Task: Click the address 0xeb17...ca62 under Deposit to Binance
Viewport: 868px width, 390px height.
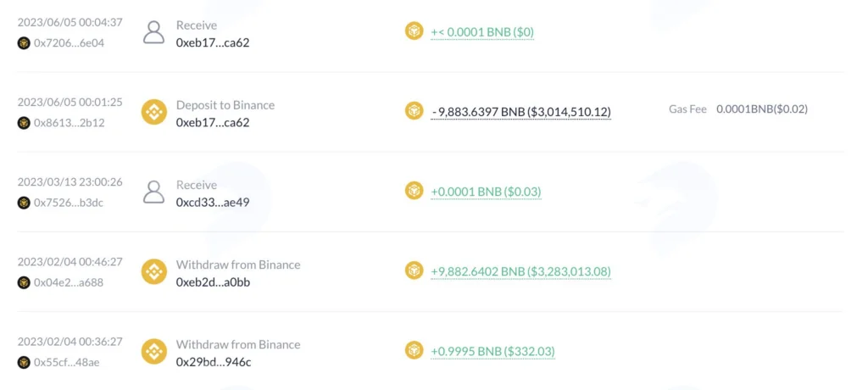Action: point(213,122)
